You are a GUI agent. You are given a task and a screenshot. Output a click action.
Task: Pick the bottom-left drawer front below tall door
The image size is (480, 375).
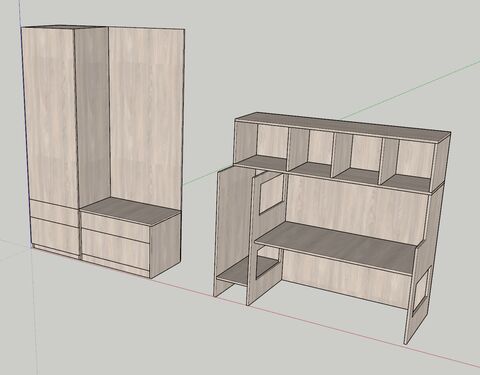(x=56, y=236)
